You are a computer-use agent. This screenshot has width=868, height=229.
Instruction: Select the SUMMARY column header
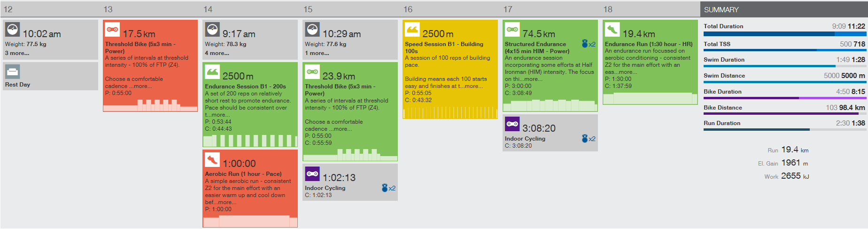pyautogui.click(x=721, y=9)
